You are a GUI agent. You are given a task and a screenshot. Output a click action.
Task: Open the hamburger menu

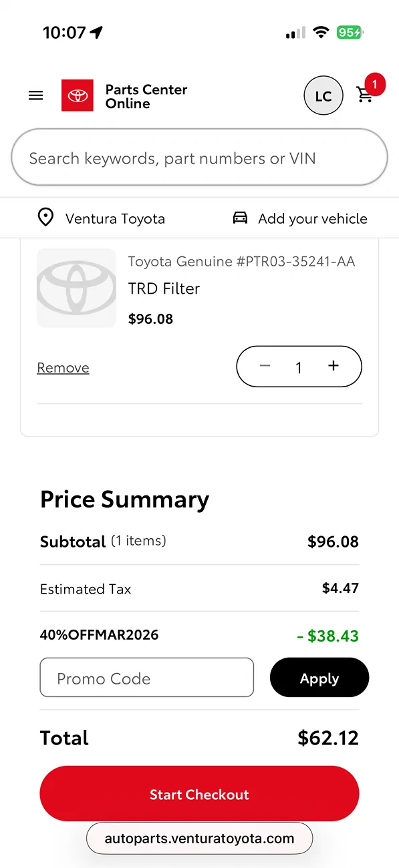pyautogui.click(x=36, y=96)
